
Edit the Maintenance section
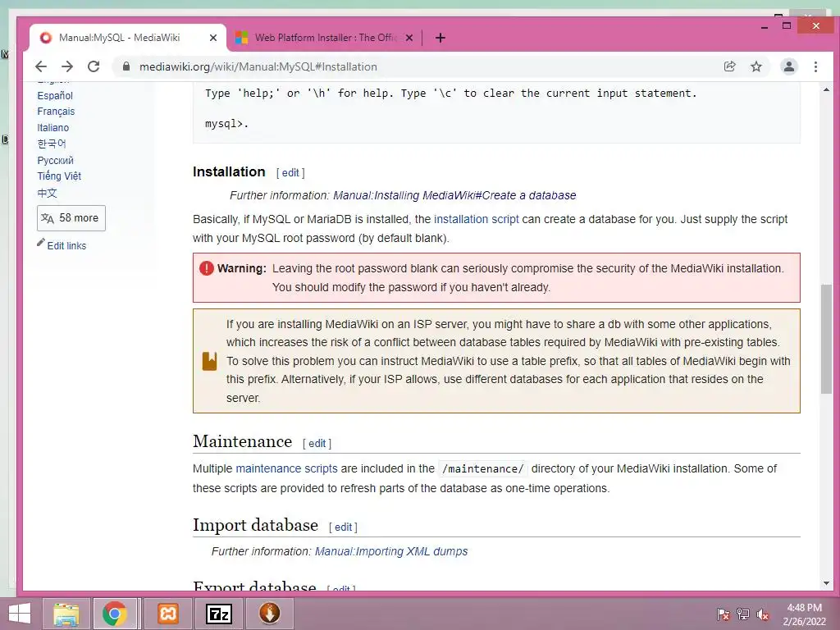pyautogui.click(x=317, y=444)
